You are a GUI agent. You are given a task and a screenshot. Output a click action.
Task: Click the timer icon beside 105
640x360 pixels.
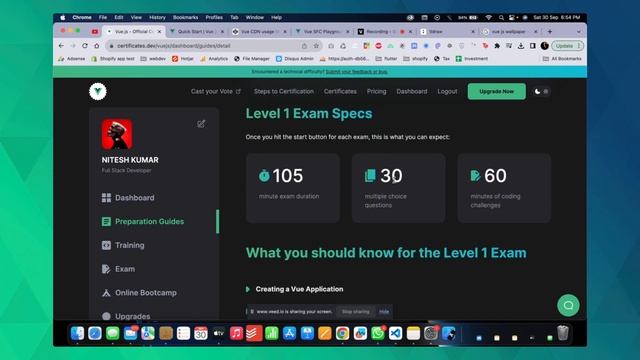pyautogui.click(x=264, y=176)
